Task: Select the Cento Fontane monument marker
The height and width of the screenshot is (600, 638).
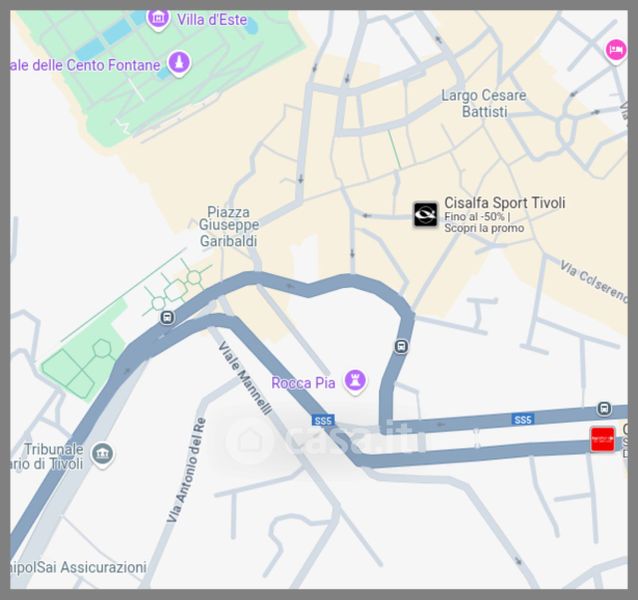Action: [x=179, y=63]
